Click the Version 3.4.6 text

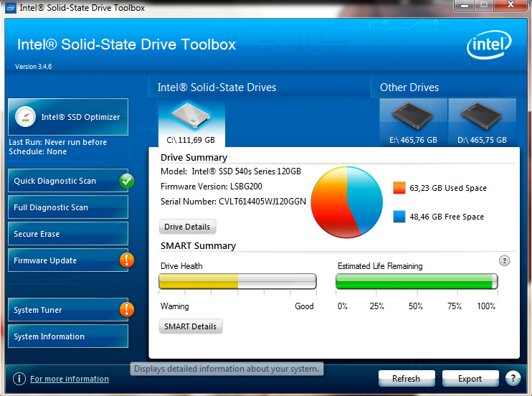click(x=33, y=66)
